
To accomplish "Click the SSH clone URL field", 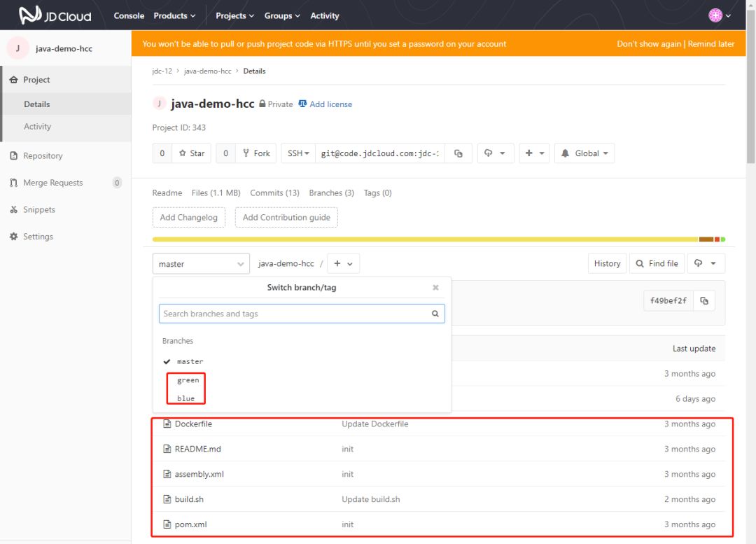I will (380, 153).
